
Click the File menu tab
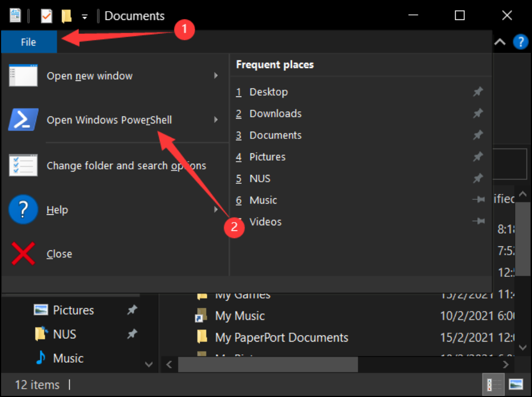coord(29,42)
